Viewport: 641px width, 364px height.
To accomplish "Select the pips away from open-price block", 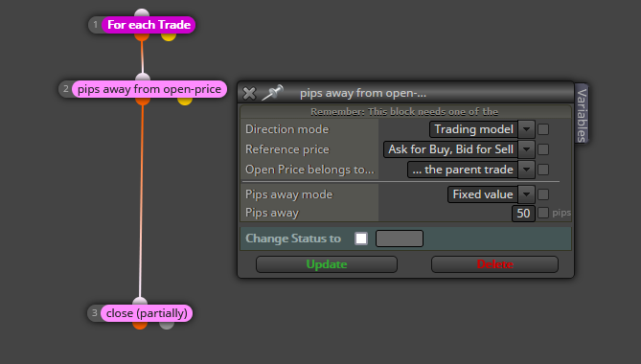I will point(149,89).
